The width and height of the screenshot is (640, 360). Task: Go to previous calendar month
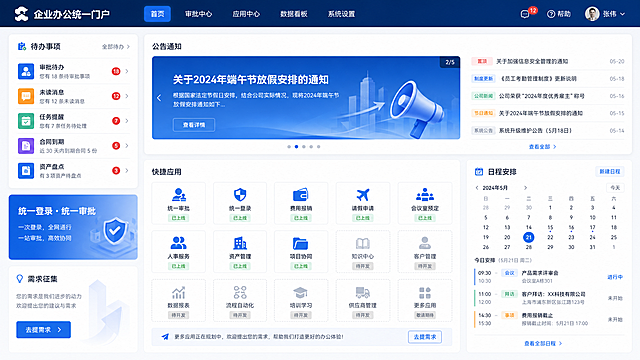(477, 188)
